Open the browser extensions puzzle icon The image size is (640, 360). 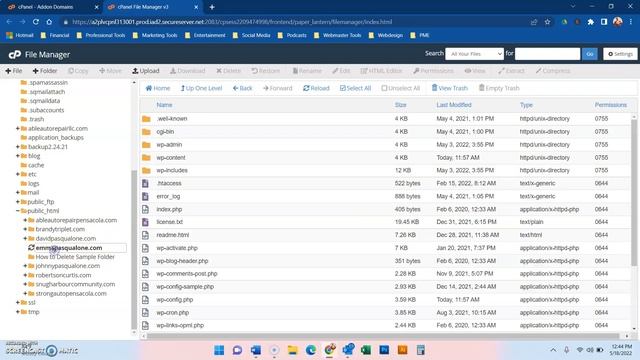[x=591, y=22]
